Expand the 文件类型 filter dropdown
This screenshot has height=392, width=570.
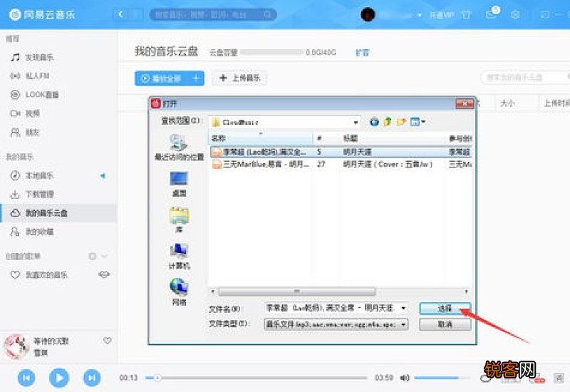(403, 324)
